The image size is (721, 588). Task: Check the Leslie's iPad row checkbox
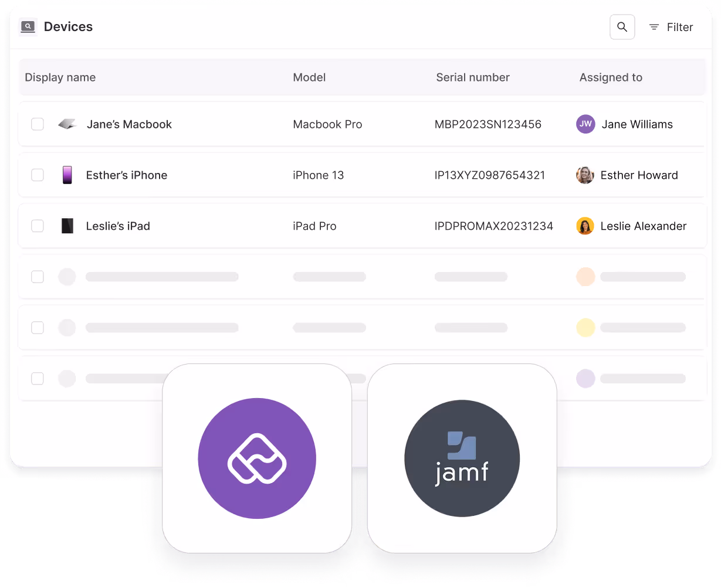point(38,226)
